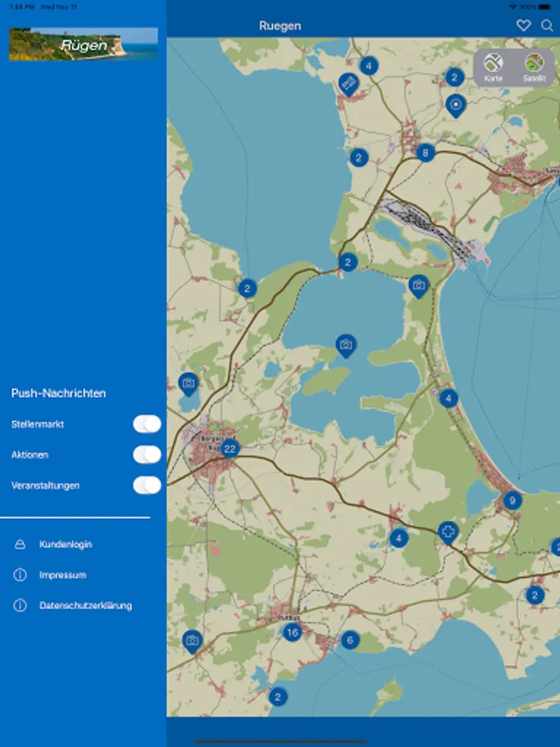The width and height of the screenshot is (560, 747).
Task: Select camera pin in the southwest
Action: coord(192,642)
